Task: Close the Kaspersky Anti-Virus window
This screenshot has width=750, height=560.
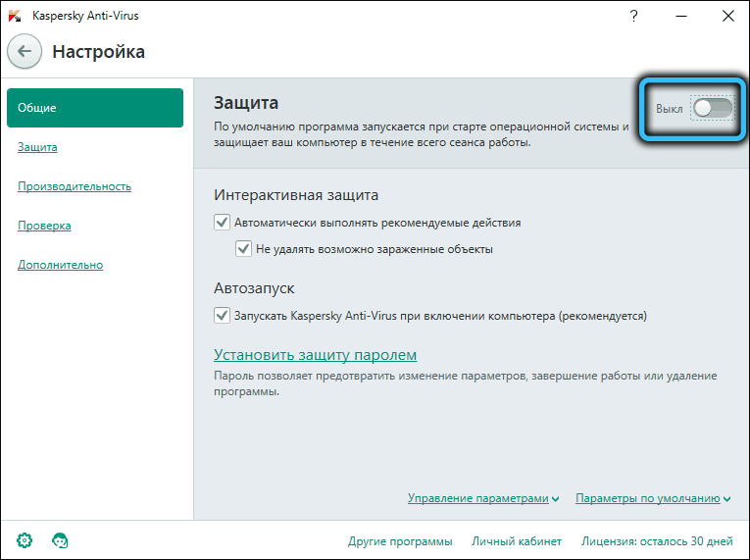Action: point(728,17)
